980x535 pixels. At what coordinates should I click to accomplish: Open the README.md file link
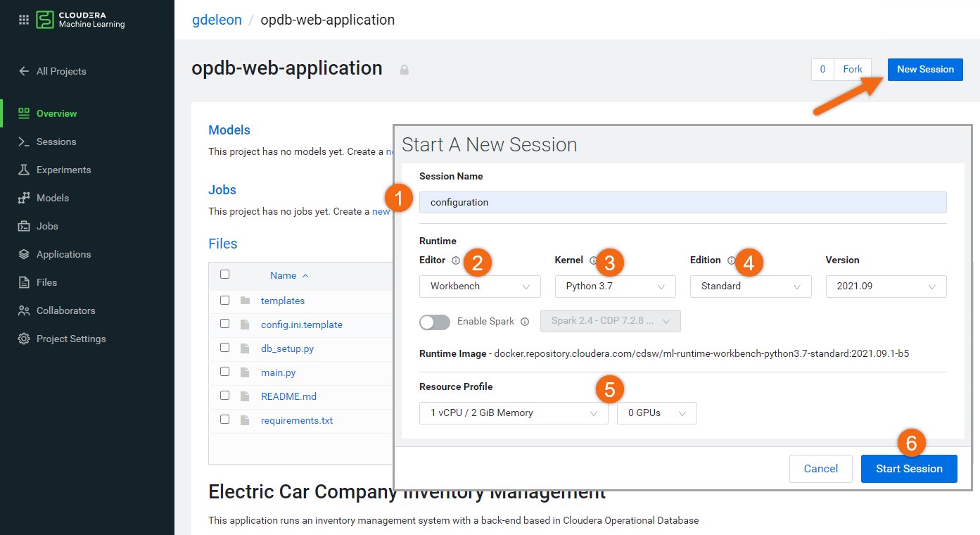coord(288,396)
